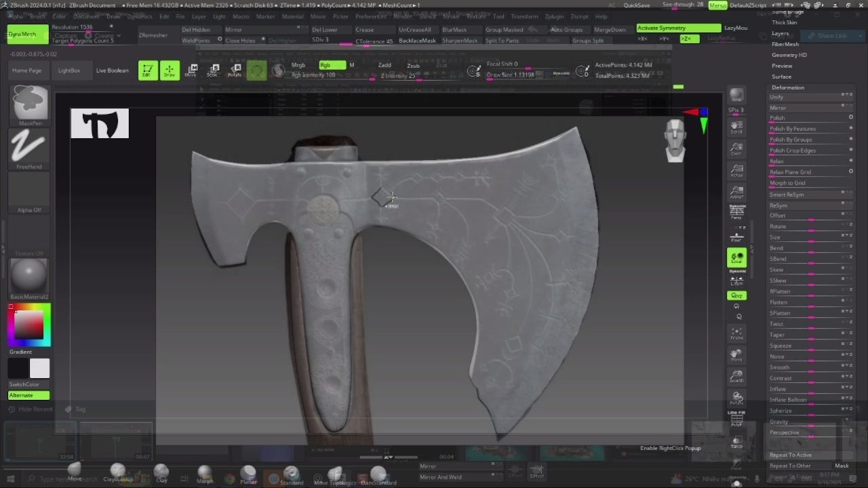Collapse the Deformation subpalette

(788, 87)
